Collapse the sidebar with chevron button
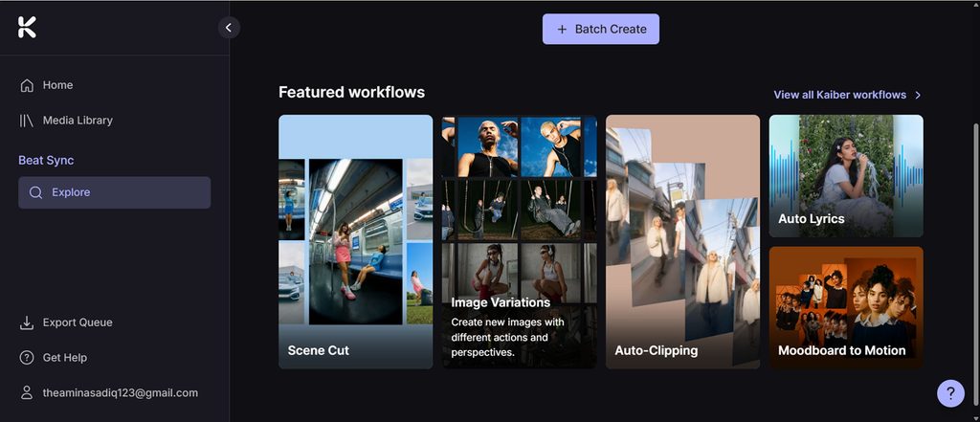The image size is (980, 422). point(229,28)
